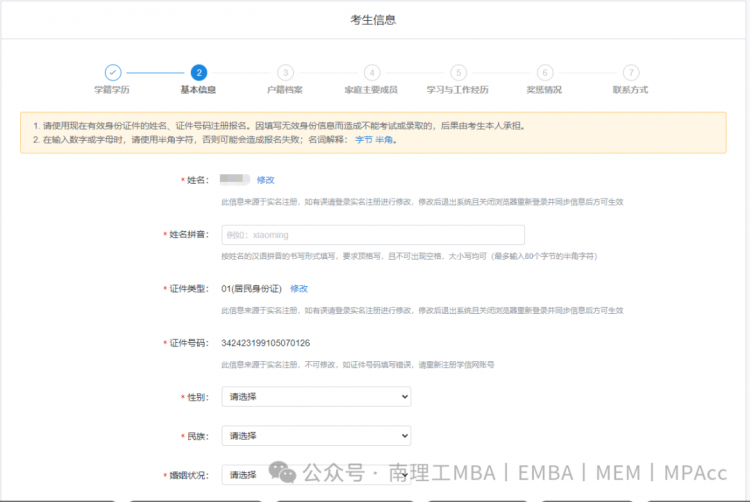Viewport: 750px width, 502px height.
Task: Go to step 5 学习与工作经历 circle
Action: [x=458, y=73]
